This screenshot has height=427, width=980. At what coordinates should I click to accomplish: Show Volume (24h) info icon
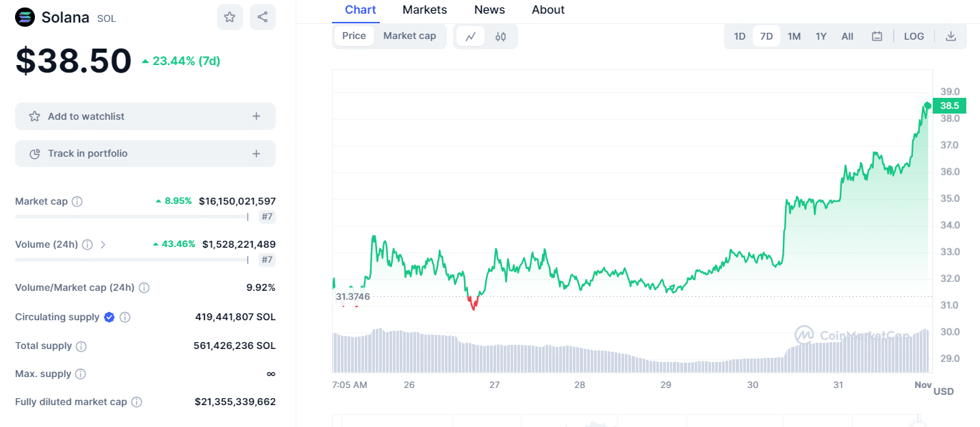87,244
